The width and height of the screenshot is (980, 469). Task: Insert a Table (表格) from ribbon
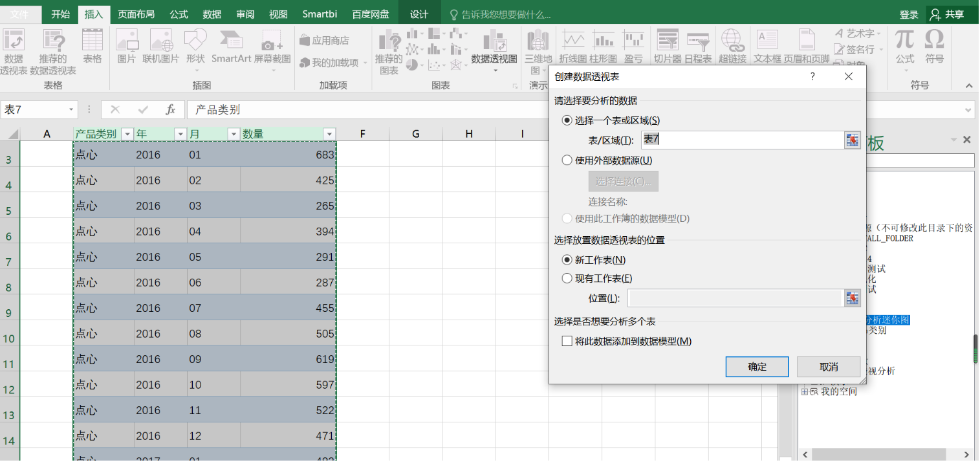tap(93, 47)
